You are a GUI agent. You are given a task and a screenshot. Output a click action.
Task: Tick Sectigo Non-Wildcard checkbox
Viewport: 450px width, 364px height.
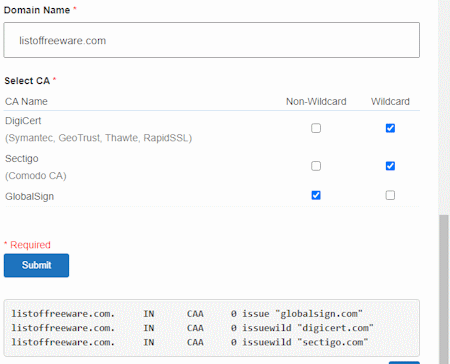(x=316, y=166)
